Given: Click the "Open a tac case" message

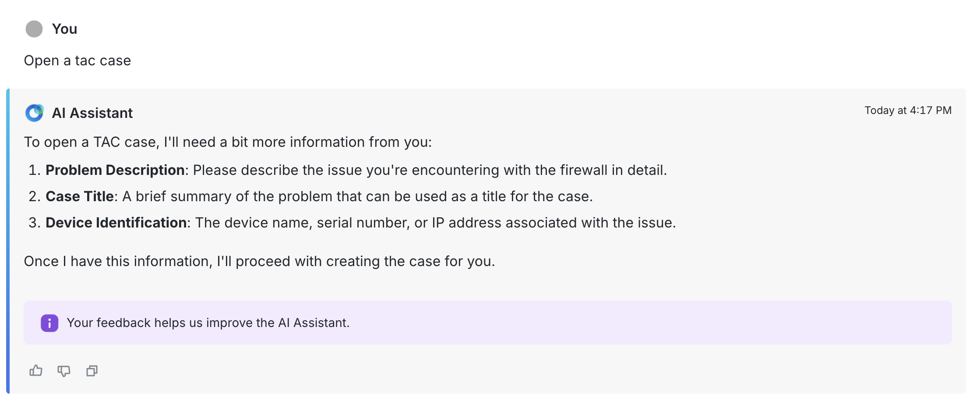Looking at the screenshot, I should (78, 60).
